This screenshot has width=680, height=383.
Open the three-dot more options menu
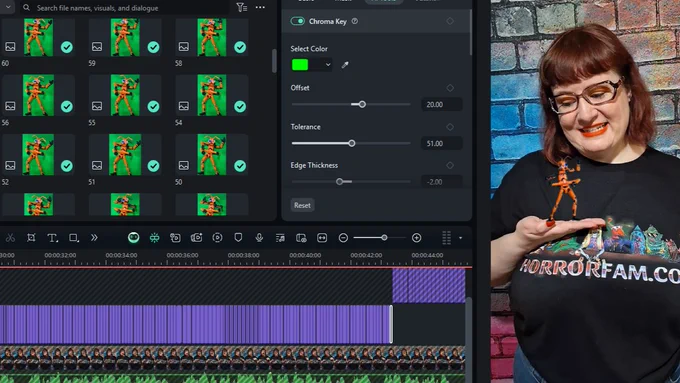[x=260, y=7]
